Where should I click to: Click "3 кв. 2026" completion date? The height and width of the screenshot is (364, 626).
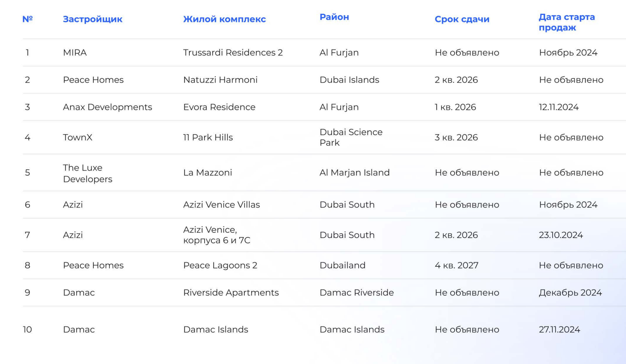pyautogui.click(x=456, y=137)
